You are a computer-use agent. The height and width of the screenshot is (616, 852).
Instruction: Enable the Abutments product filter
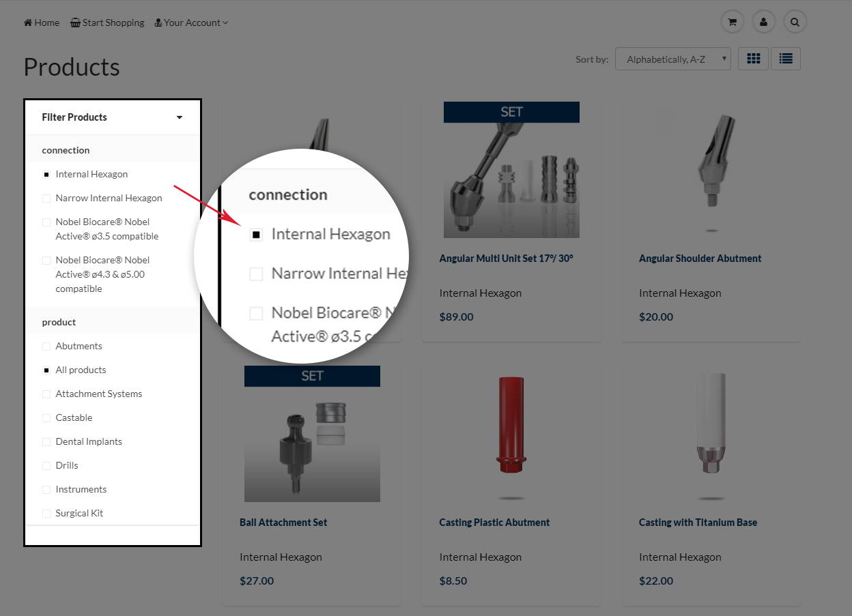click(x=46, y=347)
